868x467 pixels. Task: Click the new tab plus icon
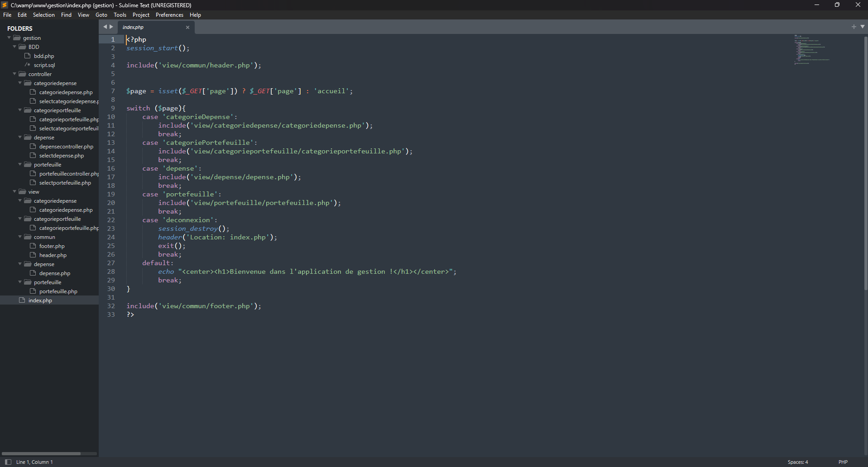[854, 27]
